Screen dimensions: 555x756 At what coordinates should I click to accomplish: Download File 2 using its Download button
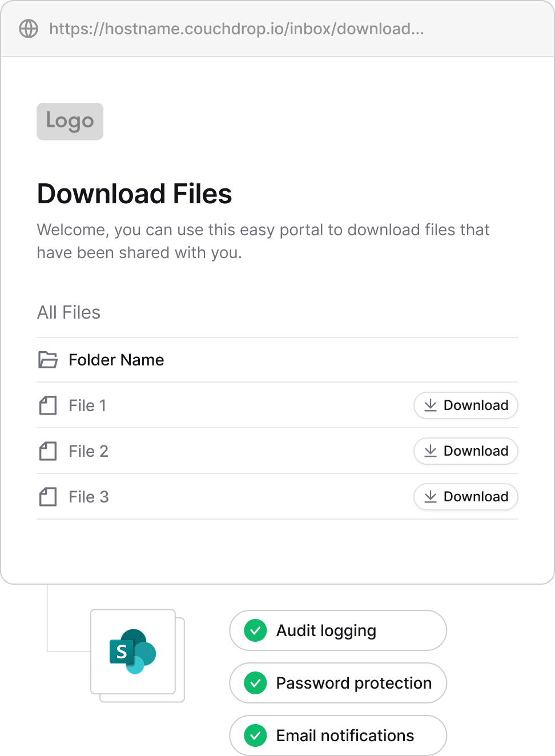pos(465,451)
